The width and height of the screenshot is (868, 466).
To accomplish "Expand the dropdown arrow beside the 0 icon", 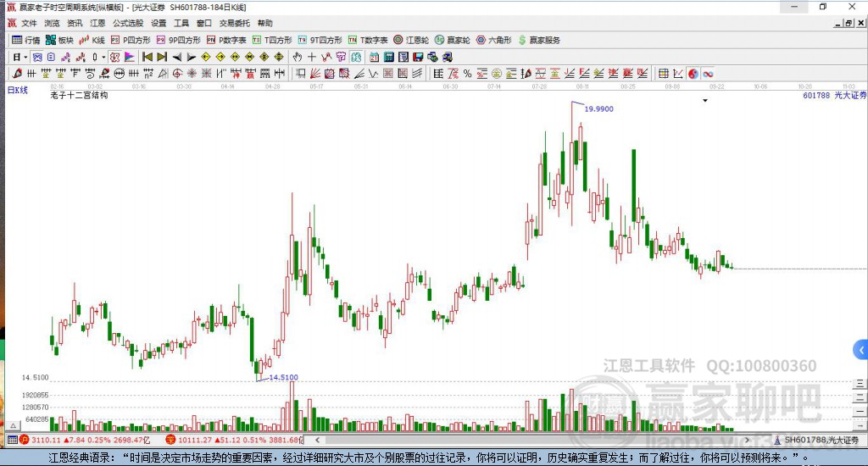I will [x=103, y=57].
